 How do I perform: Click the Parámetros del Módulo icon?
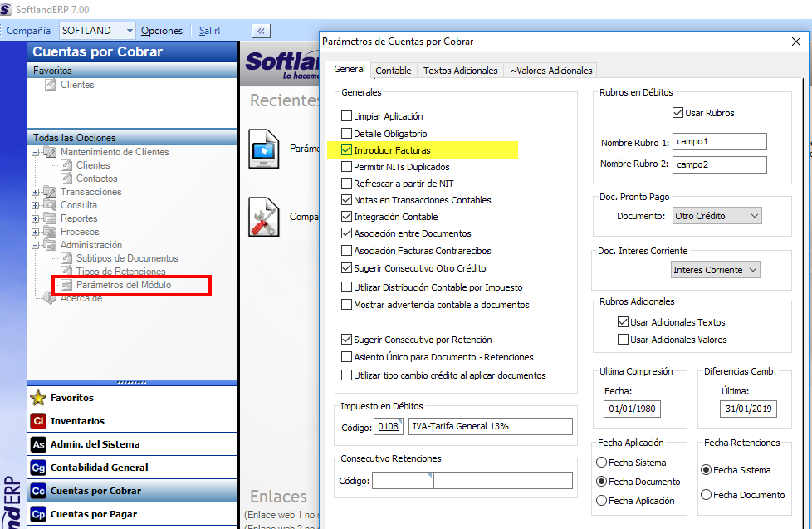(66, 285)
